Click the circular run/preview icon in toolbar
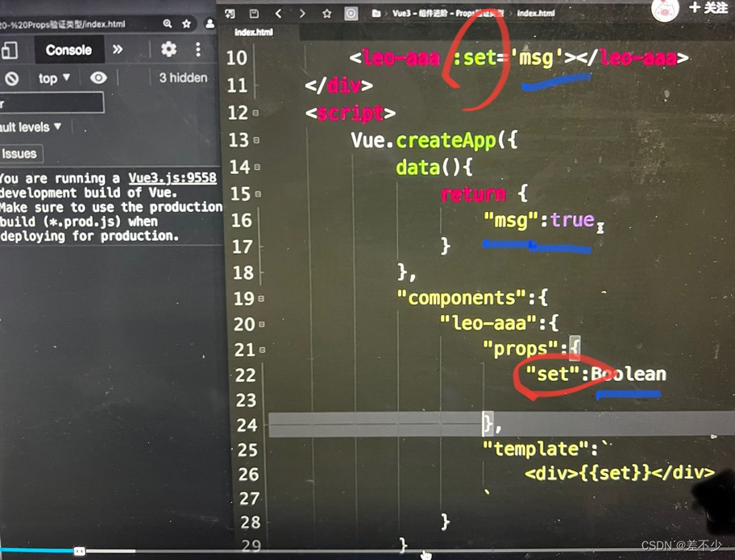Screen dimensions: 735x560 (350, 12)
